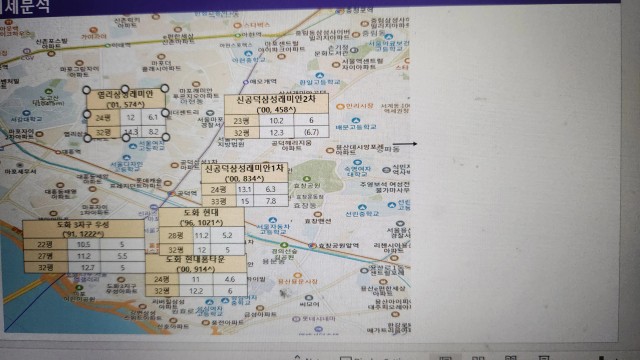Click the 10.2 cell in 신공덕삼성래미안2차 table
Image resolution: width=640 pixels, height=360 pixels.
click(x=276, y=120)
